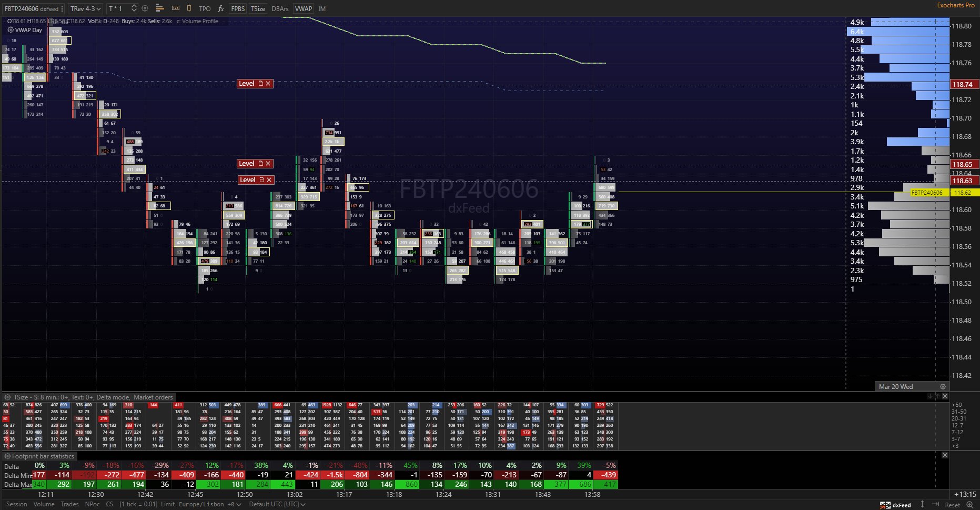Lock the Level line at 118.74
This screenshot has height=510, width=980.
(260, 84)
